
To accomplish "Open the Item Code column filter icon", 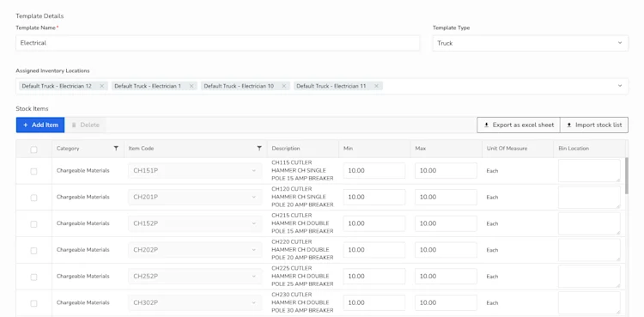I will point(259,149).
